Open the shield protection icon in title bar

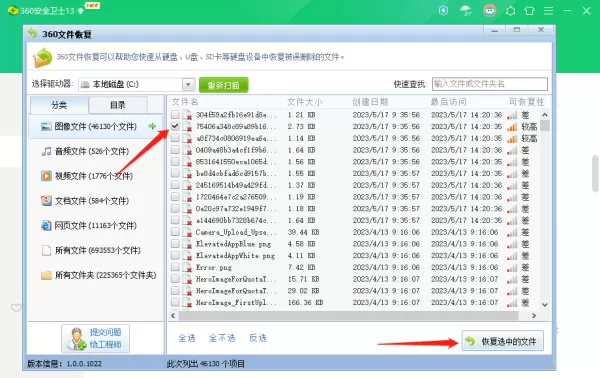click(x=443, y=10)
